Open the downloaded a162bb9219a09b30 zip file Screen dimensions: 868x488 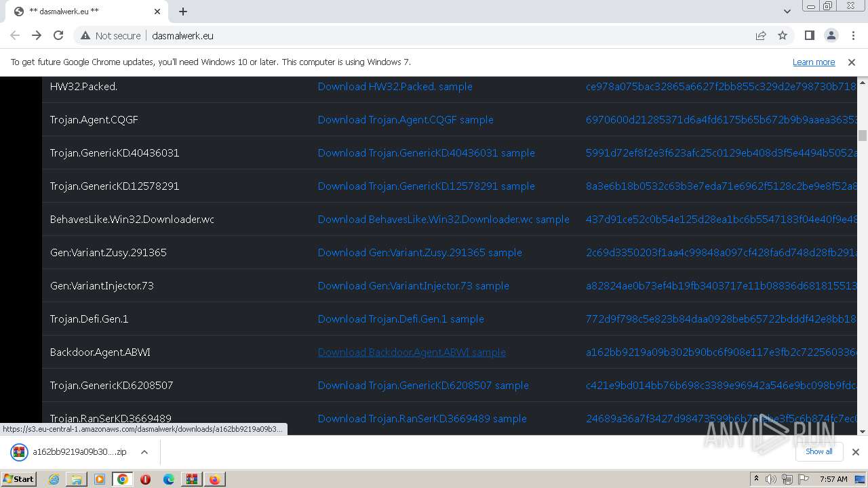tap(71, 452)
